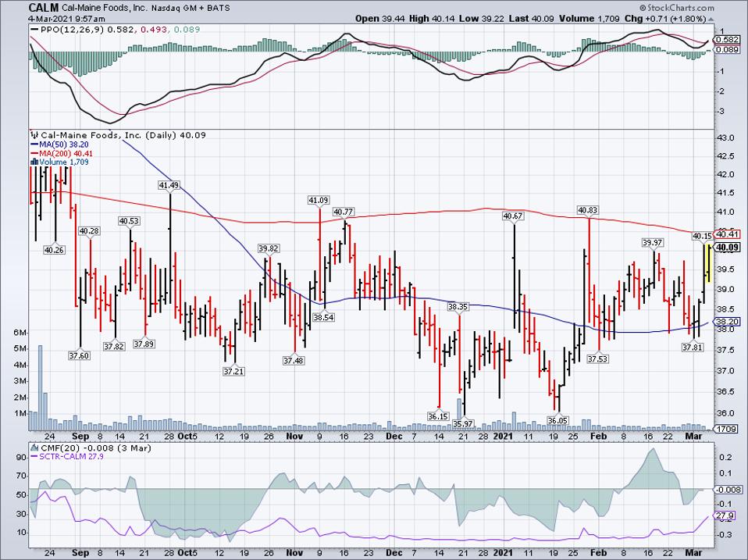Click the Cal-Maine Foods (Daily) 40.09 legend
Viewport: 748px width, 560px height.
(119, 135)
